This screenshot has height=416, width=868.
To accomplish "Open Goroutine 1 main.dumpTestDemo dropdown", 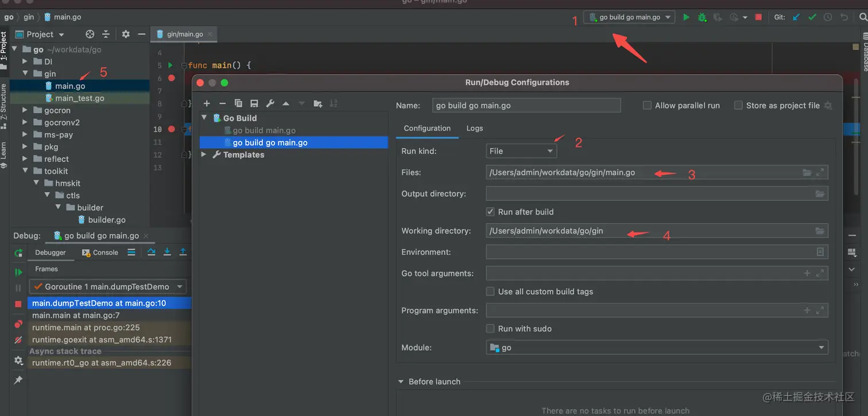I will pos(108,286).
